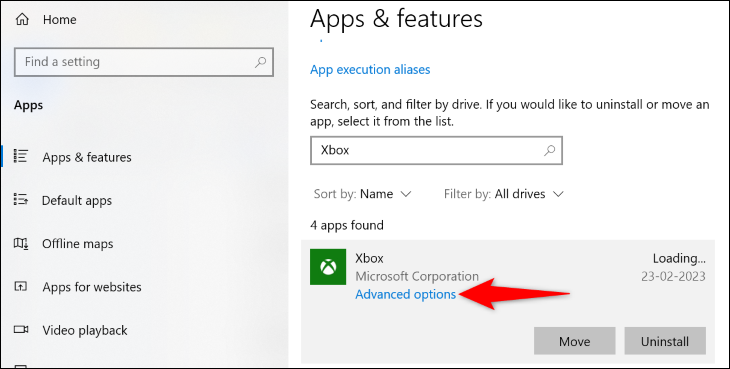Click the Apps section header in sidebar
Image resolution: width=730 pixels, height=369 pixels.
(x=28, y=105)
